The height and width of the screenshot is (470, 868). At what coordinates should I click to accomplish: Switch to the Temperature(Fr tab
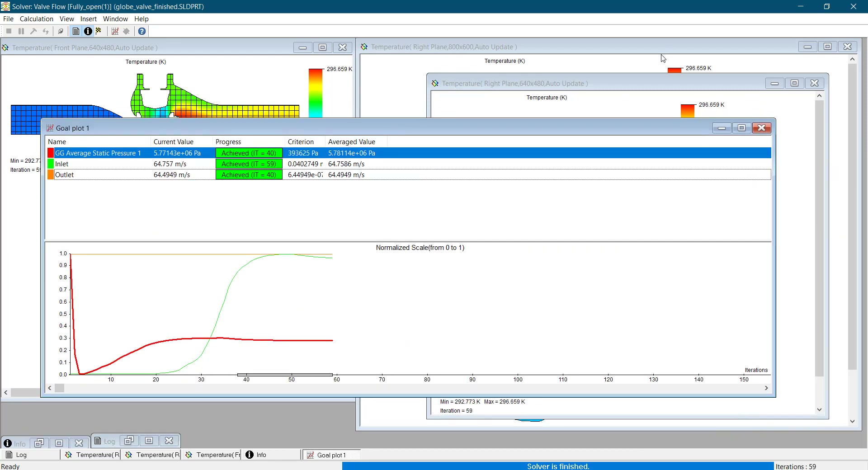211,455
